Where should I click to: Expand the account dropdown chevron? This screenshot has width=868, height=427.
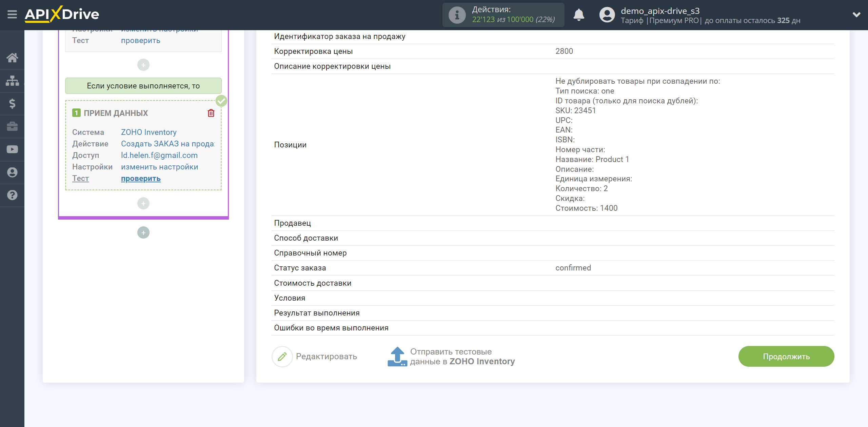(x=856, y=15)
